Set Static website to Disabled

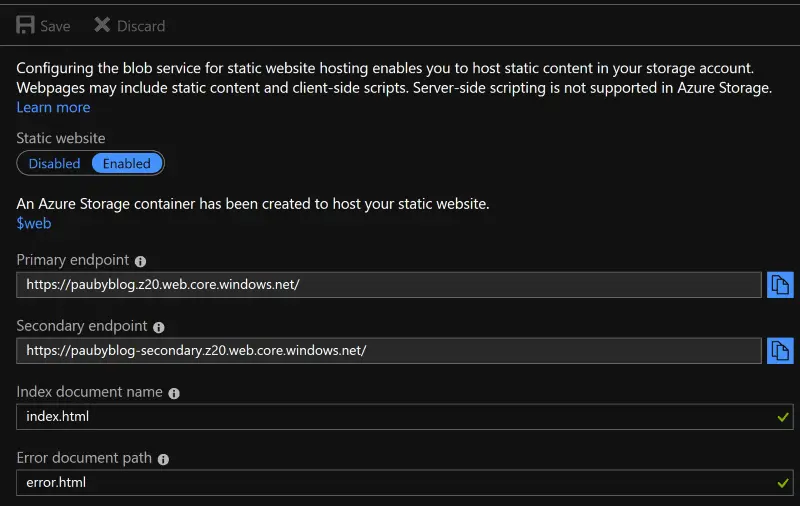point(54,163)
